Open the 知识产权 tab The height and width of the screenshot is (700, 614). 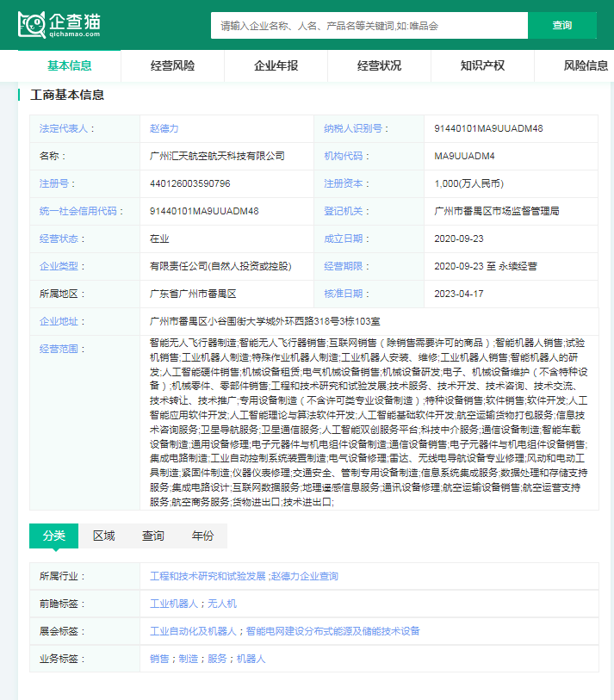[482, 65]
